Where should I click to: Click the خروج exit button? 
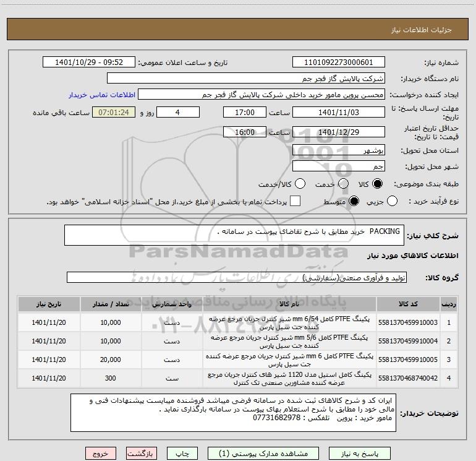click(x=101, y=454)
